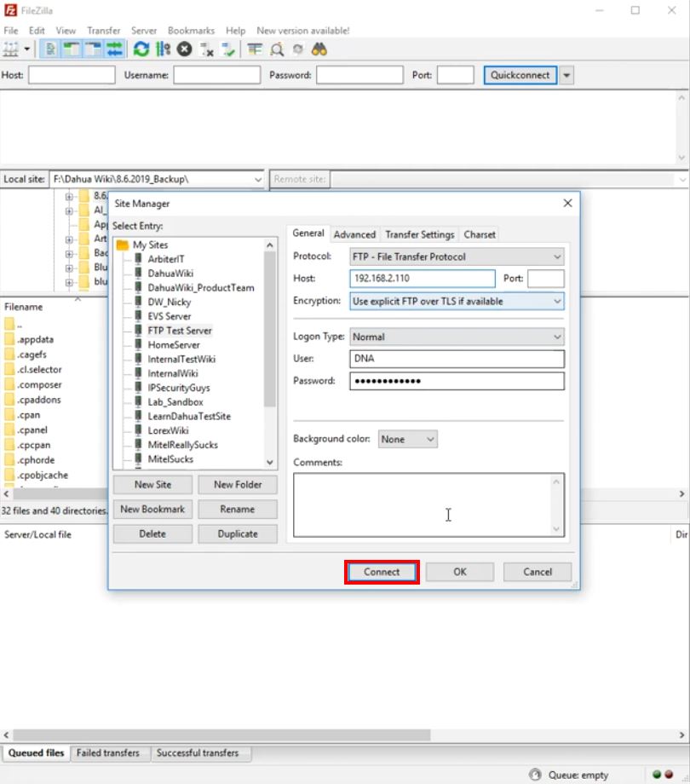Select ArbiterIT site entry
This screenshot has width=690, height=784.
tap(166, 259)
